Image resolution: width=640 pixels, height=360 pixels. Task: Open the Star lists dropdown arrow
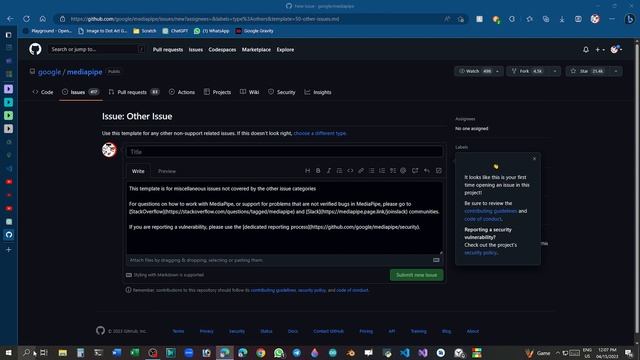point(616,71)
